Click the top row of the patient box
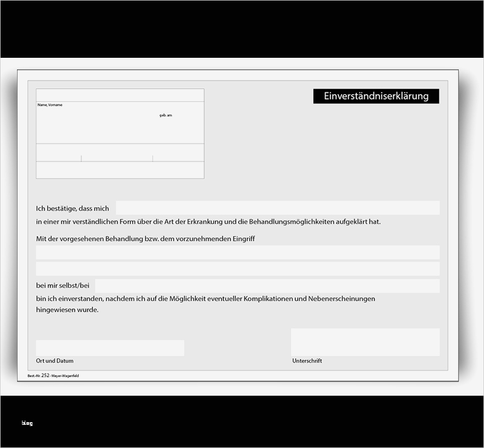Image resolution: width=484 pixels, height=448 pixels. pos(120,95)
